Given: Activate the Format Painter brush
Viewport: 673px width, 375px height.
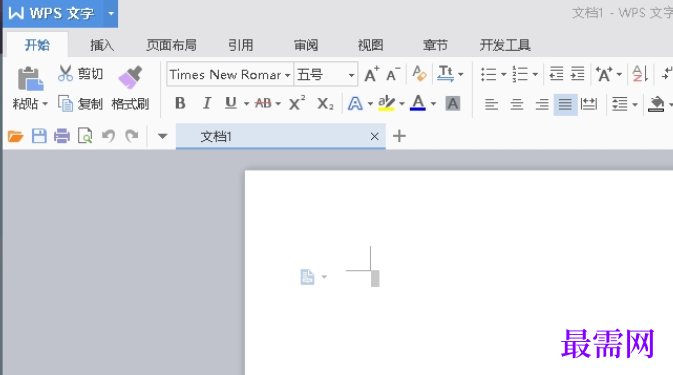Looking at the screenshot, I should 130,77.
